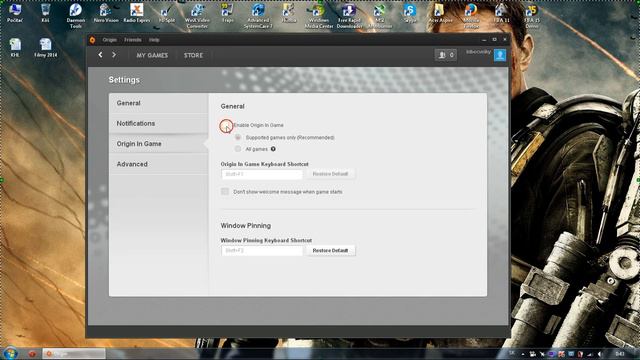Open the Advanced settings section
This screenshot has height=360, width=640.
coord(159,164)
